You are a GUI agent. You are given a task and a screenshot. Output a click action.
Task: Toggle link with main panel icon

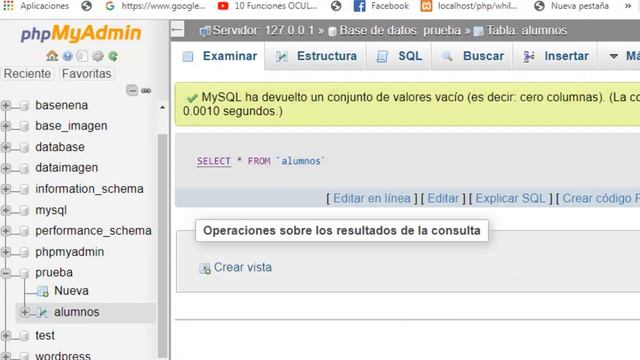(146, 91)
